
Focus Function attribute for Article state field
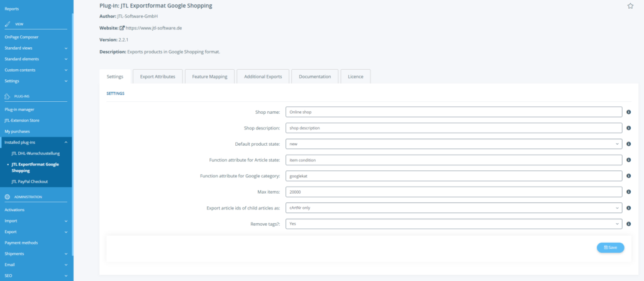click(454, 160)
